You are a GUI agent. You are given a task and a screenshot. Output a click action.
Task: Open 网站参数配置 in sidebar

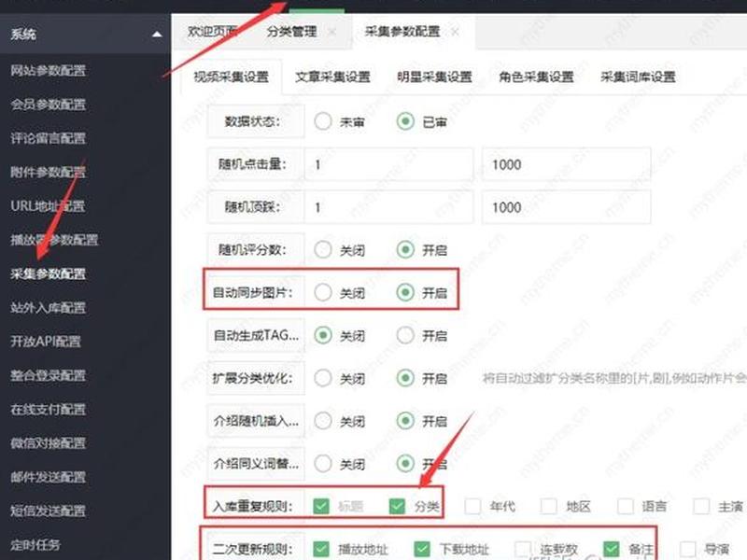[49, 71]
